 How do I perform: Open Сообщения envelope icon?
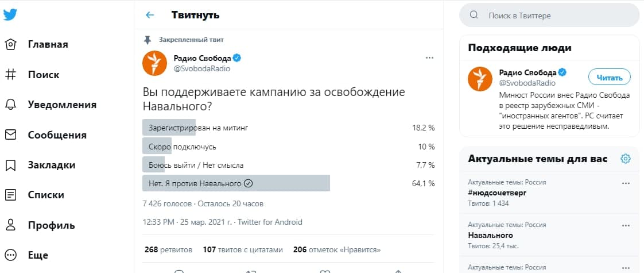pos(10,135)
